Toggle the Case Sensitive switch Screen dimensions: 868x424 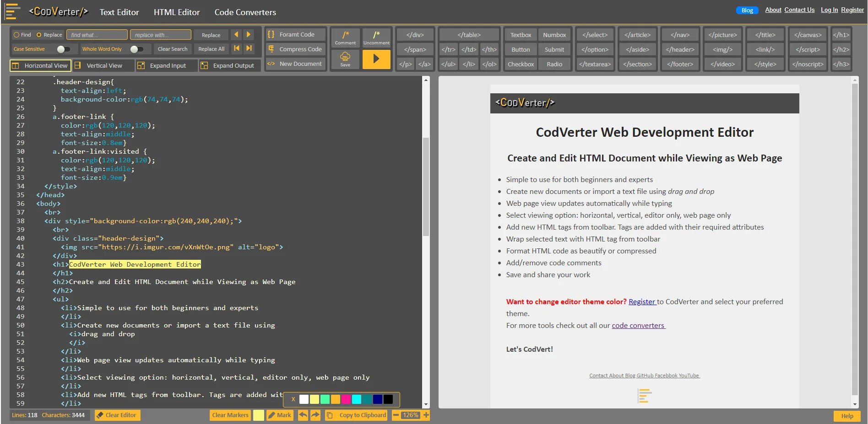pos(62,49)
